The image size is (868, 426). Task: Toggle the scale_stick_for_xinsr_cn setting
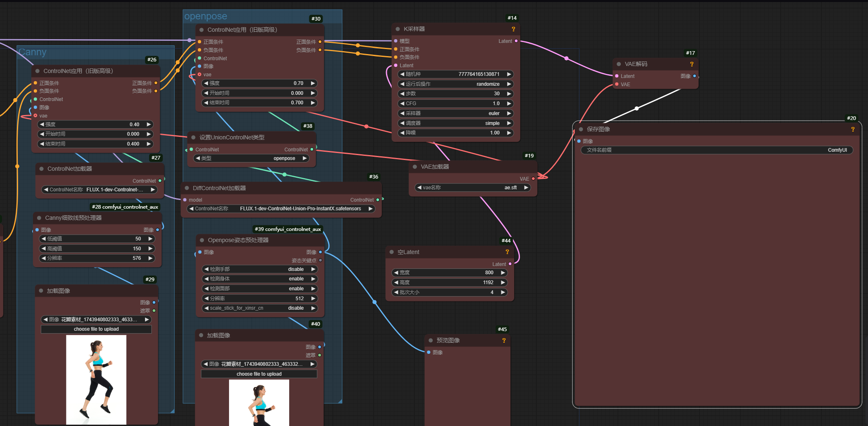[259, 308]
